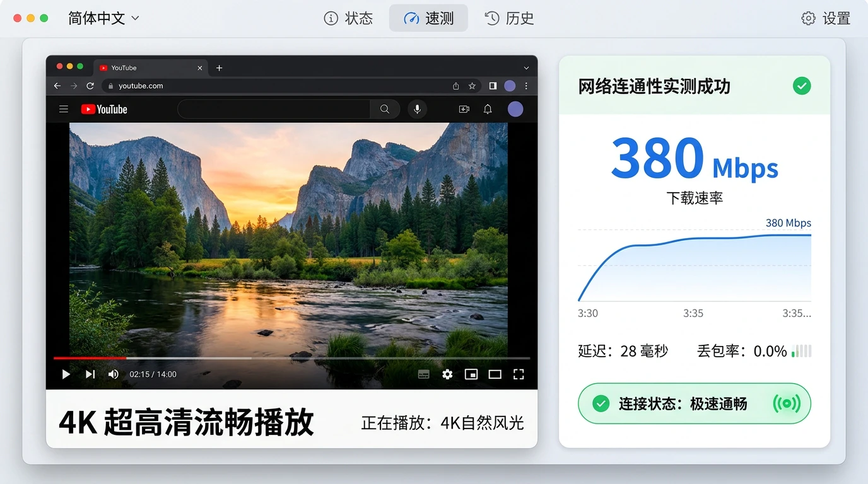Toggle video subtitles

(424, 374)
